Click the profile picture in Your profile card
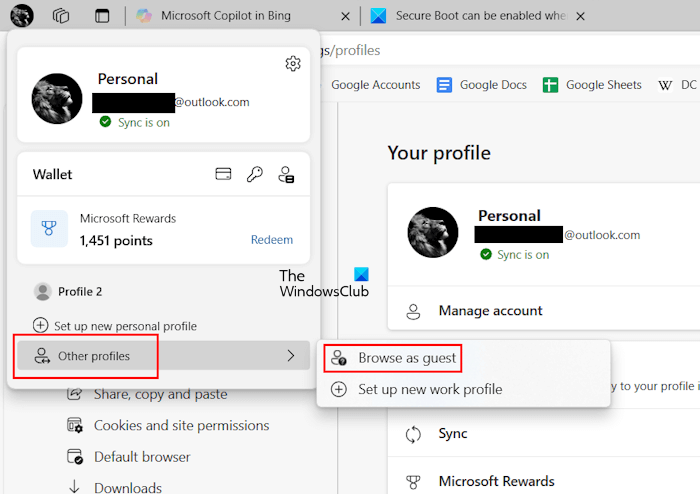The image size is (700, 494). (433, 232)
